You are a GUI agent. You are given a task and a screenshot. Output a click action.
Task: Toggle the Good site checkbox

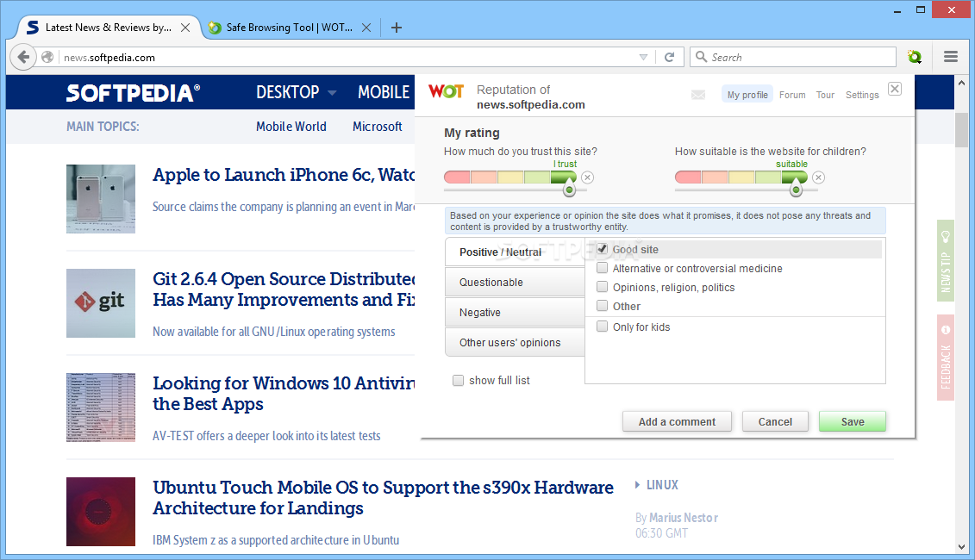tap(602, 249)
